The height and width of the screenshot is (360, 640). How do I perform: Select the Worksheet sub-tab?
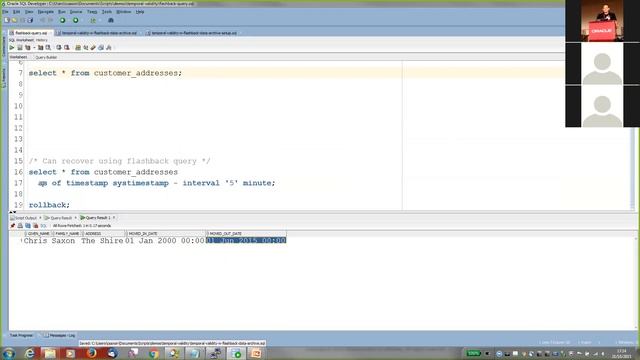(x=18, y=57)
